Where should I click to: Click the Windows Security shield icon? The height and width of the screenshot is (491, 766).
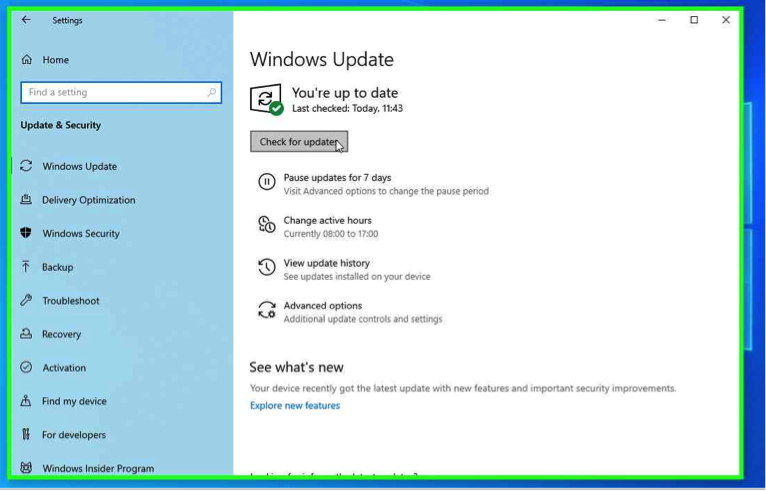coord(26,233)
